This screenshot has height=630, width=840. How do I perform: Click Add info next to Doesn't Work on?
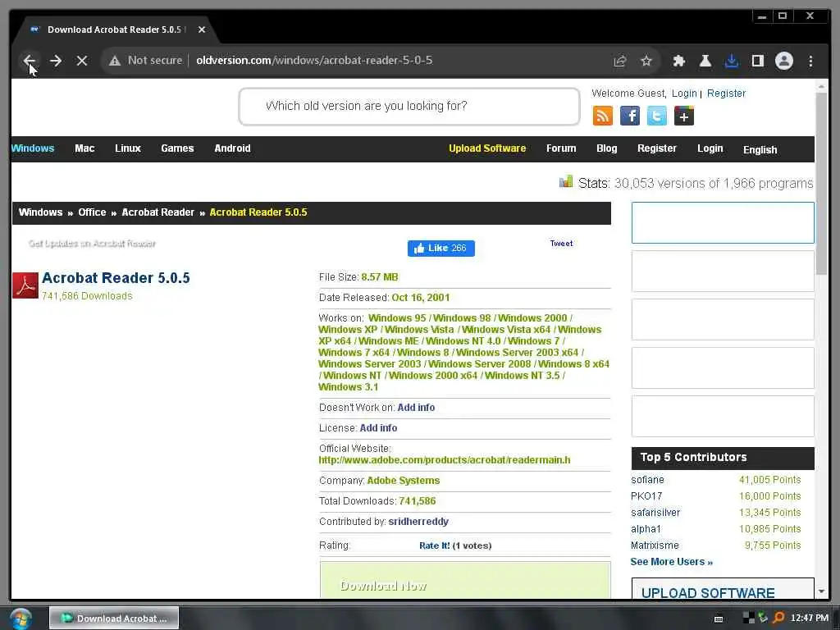click(416, 408)
